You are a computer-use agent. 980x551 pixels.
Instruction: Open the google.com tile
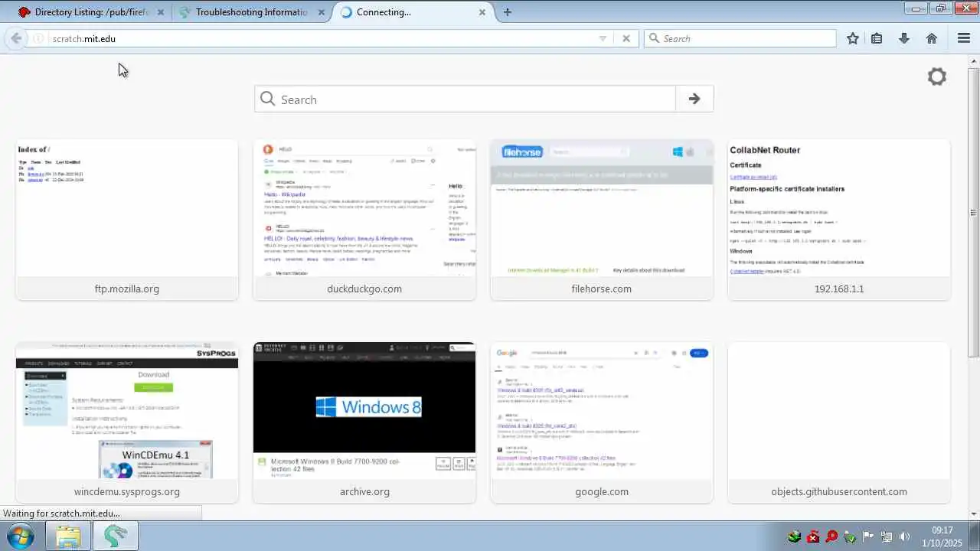click(602, 422)
